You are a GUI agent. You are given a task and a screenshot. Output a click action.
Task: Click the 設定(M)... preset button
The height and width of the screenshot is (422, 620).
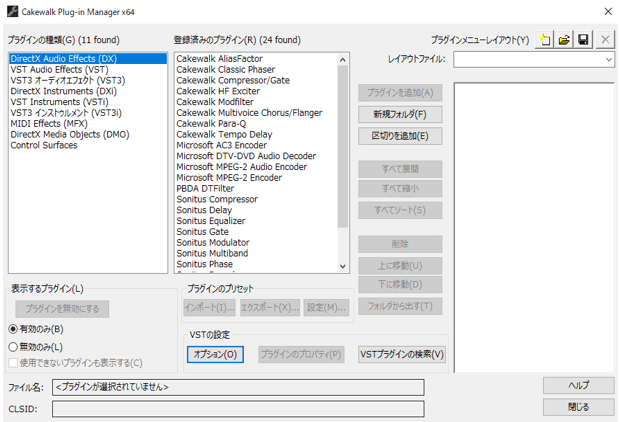(x=326, y=307)
